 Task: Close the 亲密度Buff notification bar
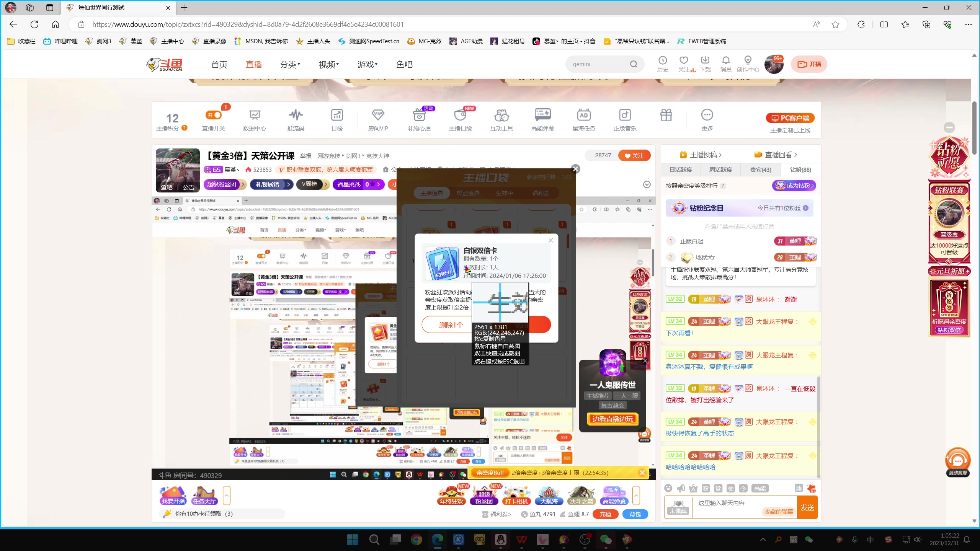click(x=642, y=473)
